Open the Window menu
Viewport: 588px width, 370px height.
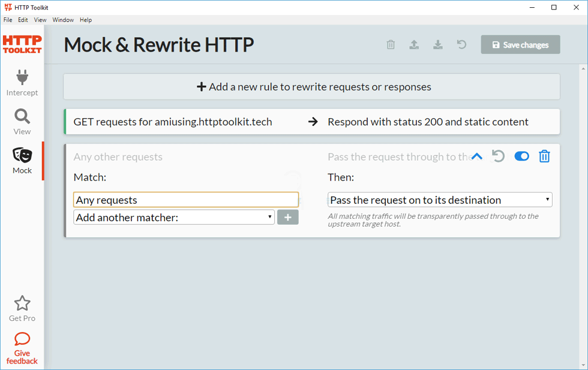tap(63, 20)
